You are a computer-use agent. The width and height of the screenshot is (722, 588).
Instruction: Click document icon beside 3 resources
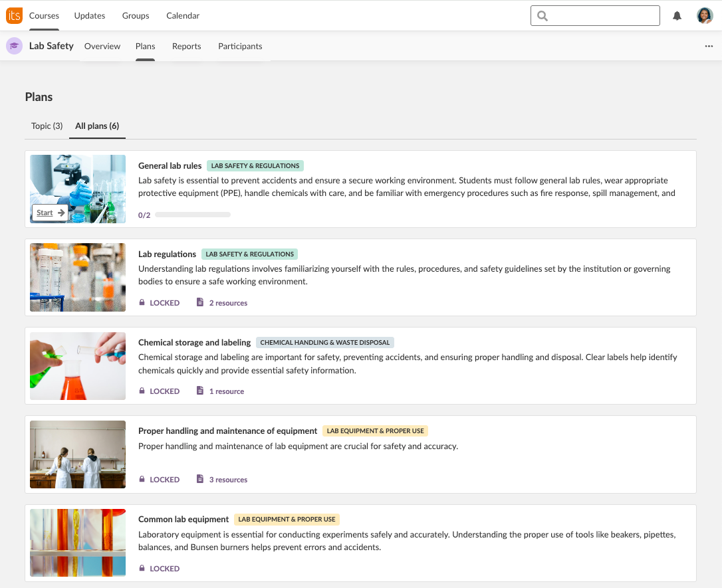pyautogui.click(x=199, y=480)
